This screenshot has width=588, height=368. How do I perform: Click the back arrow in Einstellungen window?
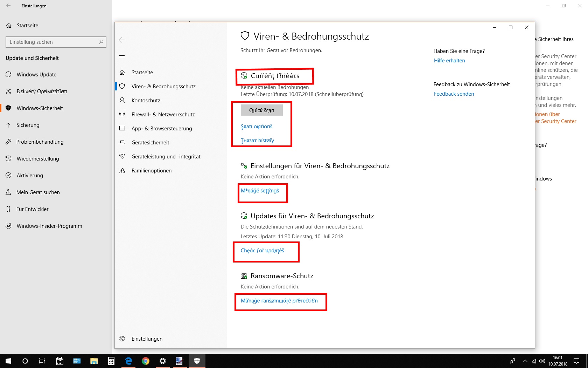coord(8,6)
